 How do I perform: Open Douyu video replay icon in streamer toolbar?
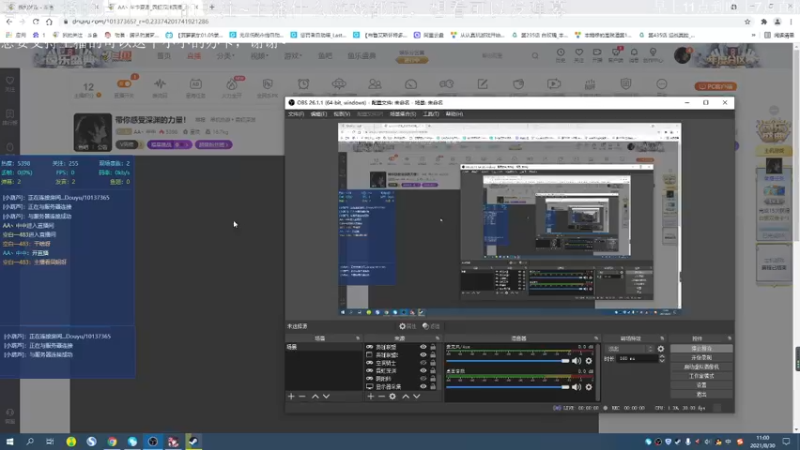[x=554, y=84]
